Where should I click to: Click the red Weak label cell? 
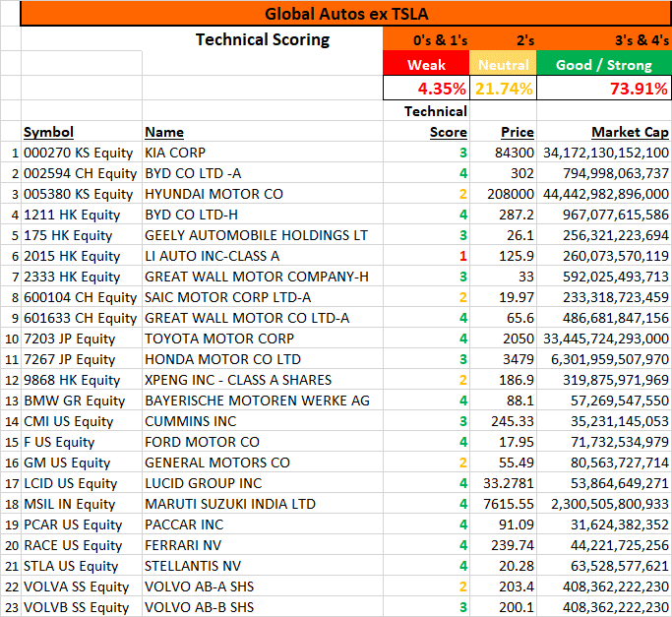426,63
